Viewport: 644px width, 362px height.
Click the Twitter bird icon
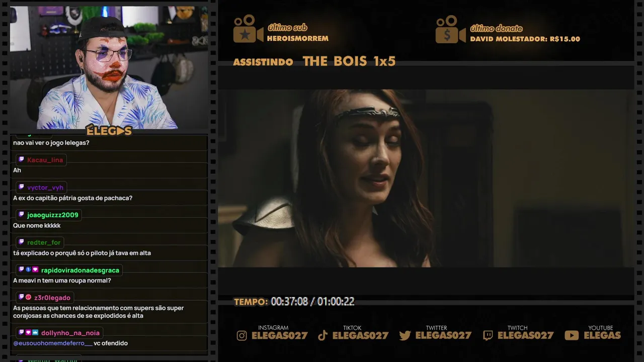coord(405,335)
